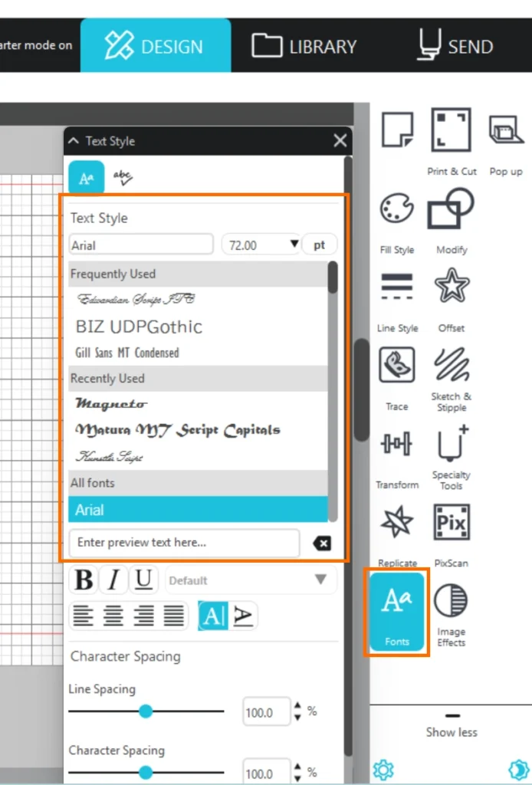Collapse the Text Style panel header
The width and height of the screenshot is (532, 785).
click(x=74, y=141)
